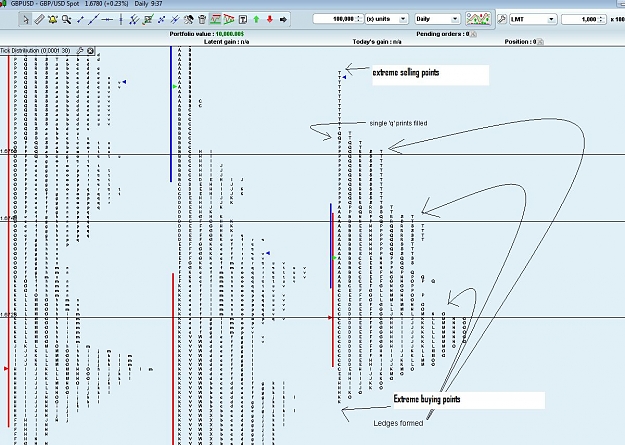Click the Portfolio value : 10,000.00$ text
625x445 pixels.
[x=206, y=34]
